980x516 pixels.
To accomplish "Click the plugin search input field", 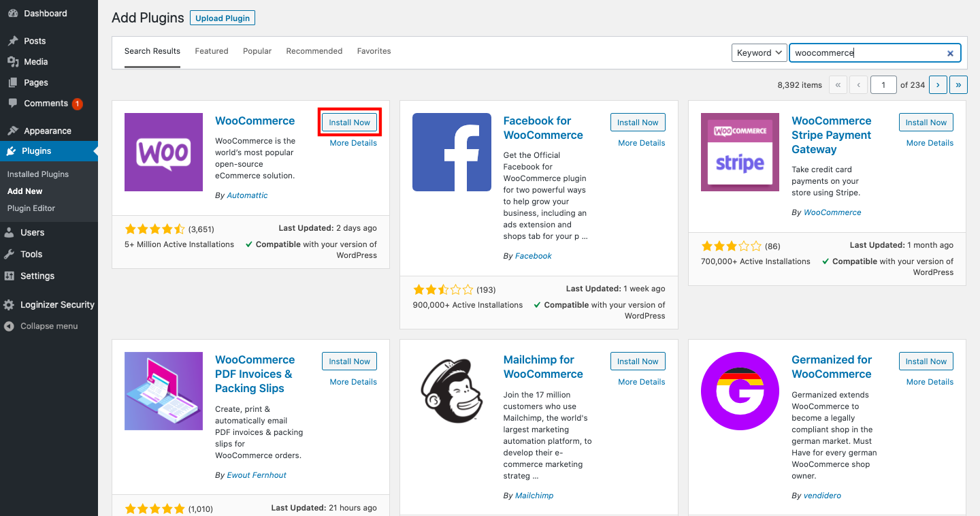I will (875, 53).
